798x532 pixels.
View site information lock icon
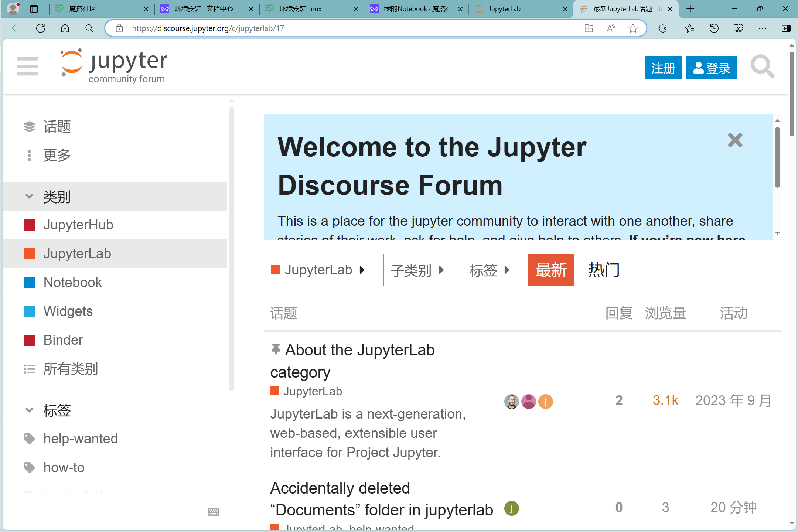tap(119, 28)
